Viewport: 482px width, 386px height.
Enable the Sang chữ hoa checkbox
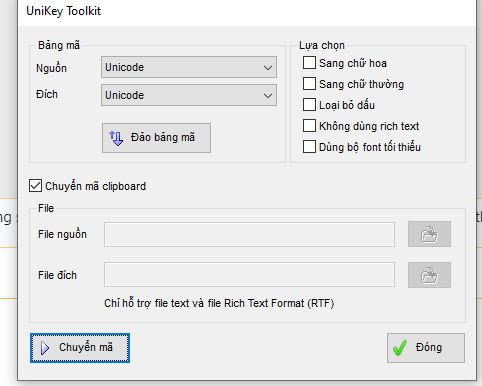[x=309, y=63]
